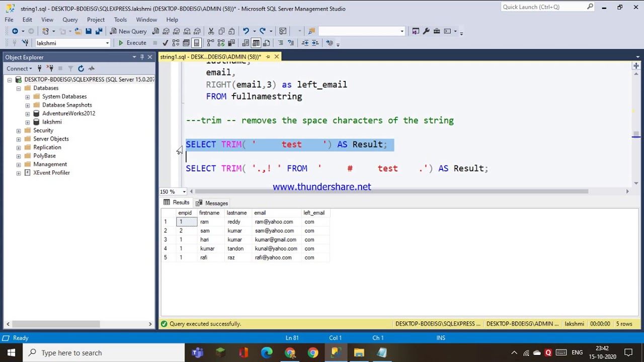Screen dimensions: 644x362
Task: Click the XMLA query icon
Action: (x=187, y=31)
